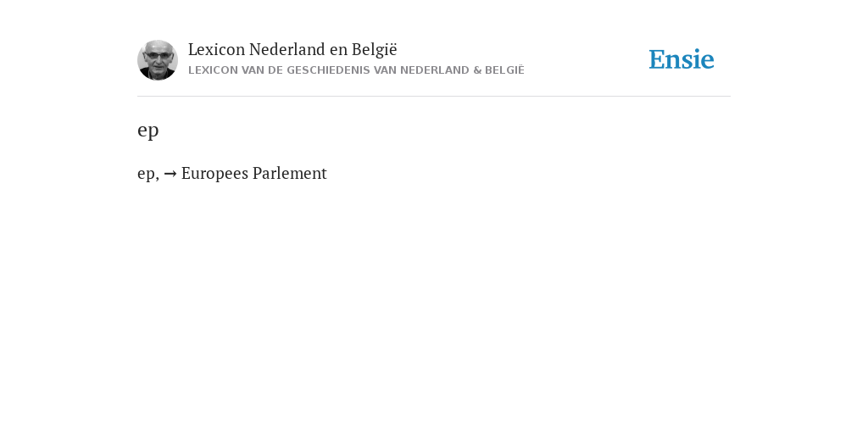Select the grey uppercase lexicon subtitle

[x=356, y=70]
